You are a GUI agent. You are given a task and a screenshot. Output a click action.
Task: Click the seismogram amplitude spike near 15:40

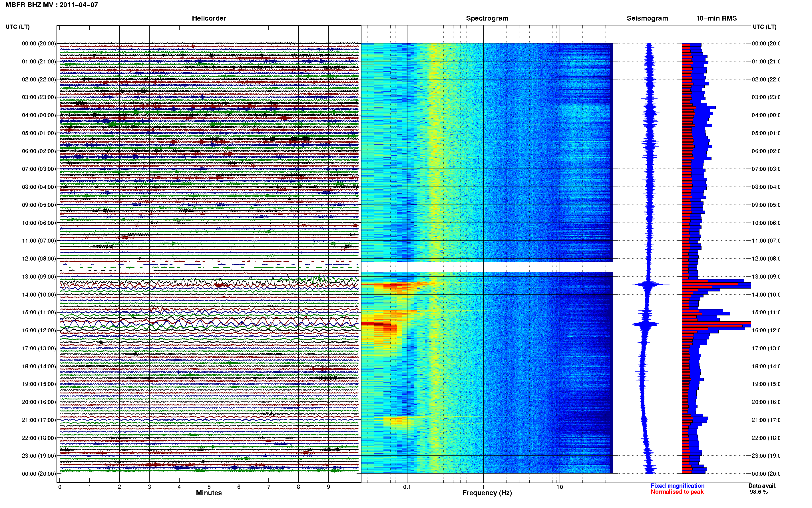[x=646, y=324]
